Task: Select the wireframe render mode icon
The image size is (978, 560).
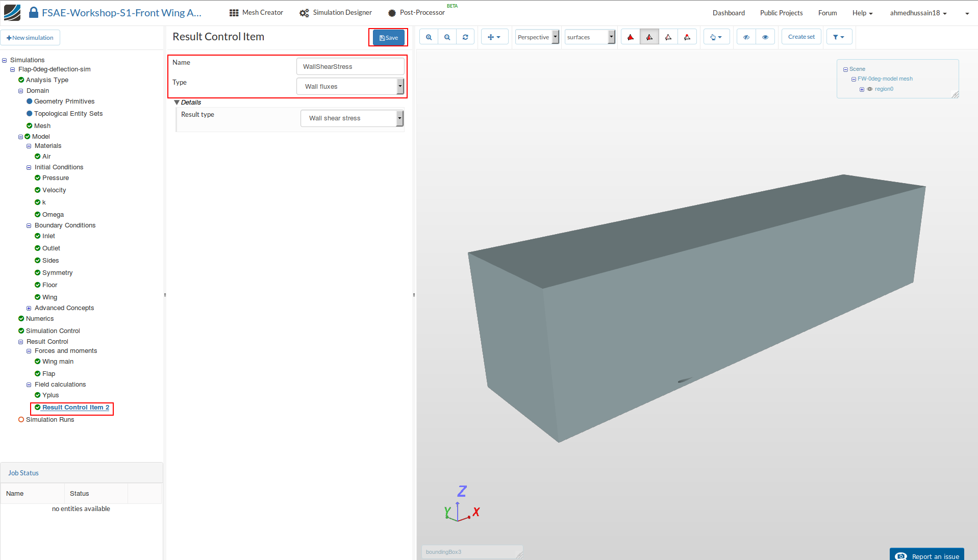Action: [x=668, y=37]
